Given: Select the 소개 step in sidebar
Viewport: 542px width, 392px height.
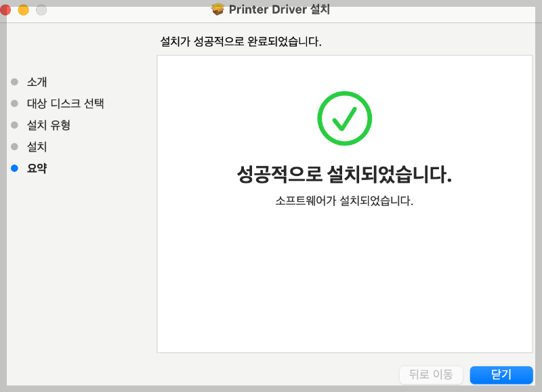Looking at the screenshot, I should pyautogui.click(x=37, y=81).
